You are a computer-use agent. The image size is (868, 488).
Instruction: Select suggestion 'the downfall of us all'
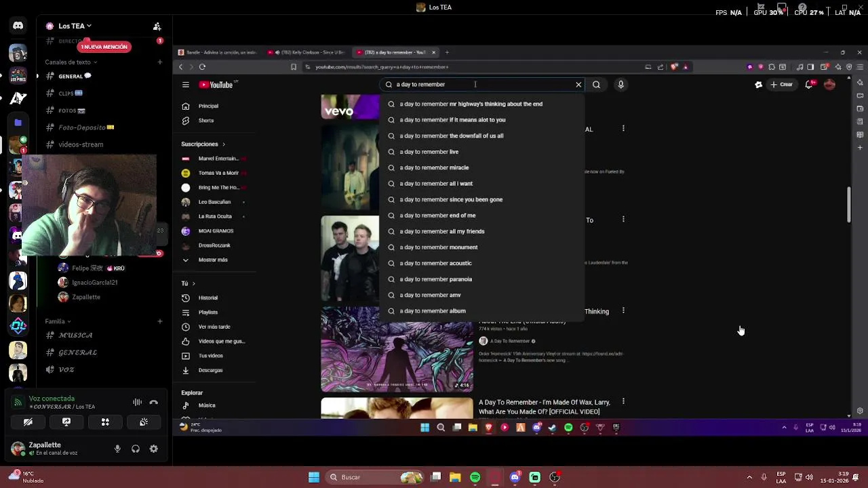pyautogui.click(x=482, y=136)
